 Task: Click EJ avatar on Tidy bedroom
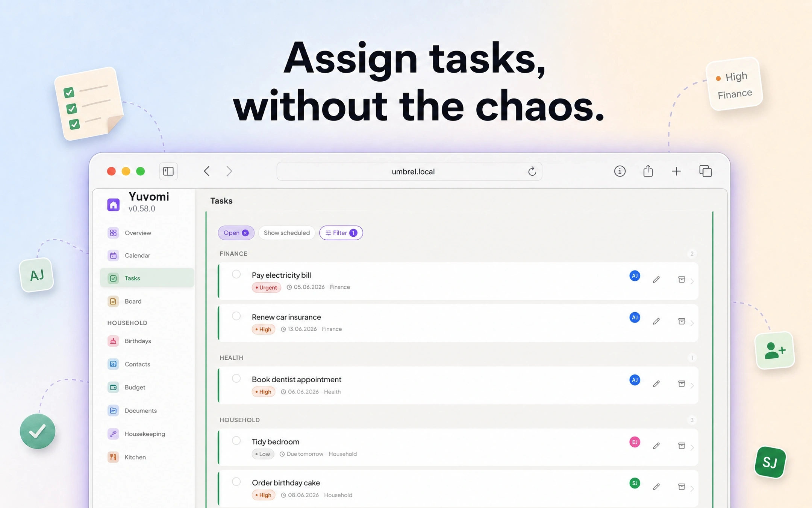pos(635,442)
